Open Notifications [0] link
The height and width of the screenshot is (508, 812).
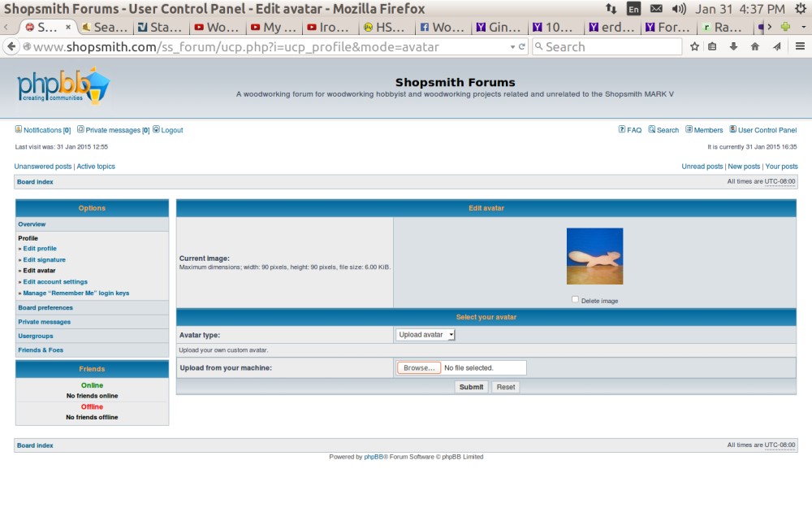[x=47, y=130]
